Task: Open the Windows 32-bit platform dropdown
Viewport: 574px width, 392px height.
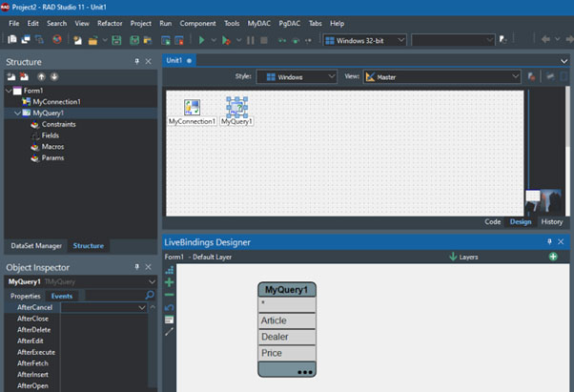Action: [x=364, y=40]
